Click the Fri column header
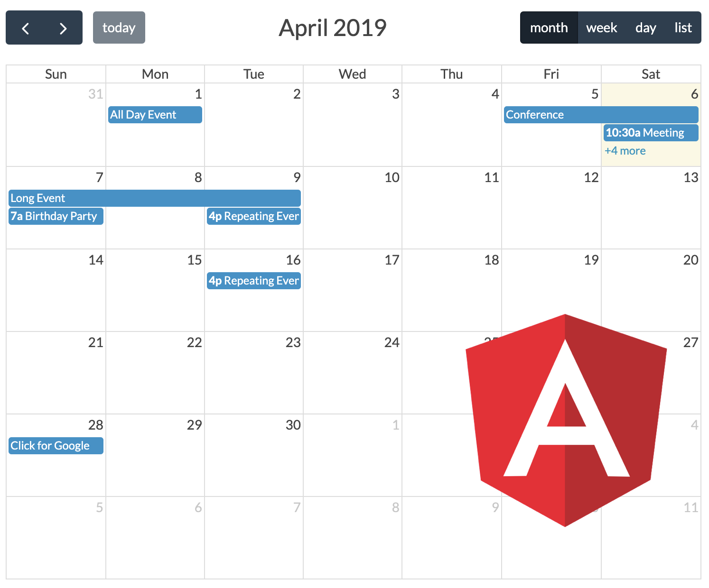The width and height of the screenshot is (709, 588). 551,74
